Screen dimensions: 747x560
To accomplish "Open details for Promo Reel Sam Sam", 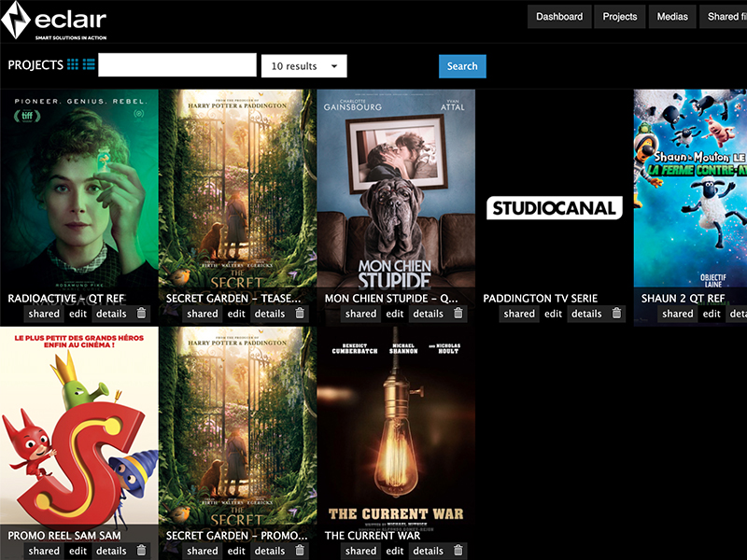I will click(x=111, y=551).
